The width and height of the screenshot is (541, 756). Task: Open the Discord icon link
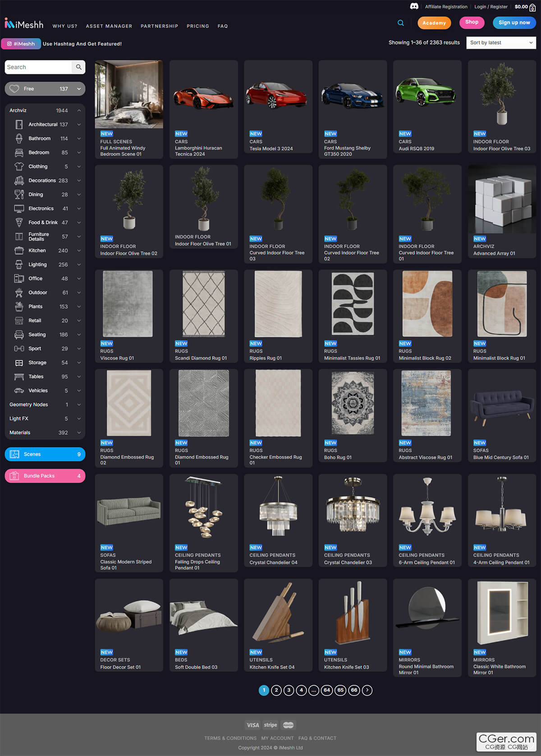pos(414,6)
